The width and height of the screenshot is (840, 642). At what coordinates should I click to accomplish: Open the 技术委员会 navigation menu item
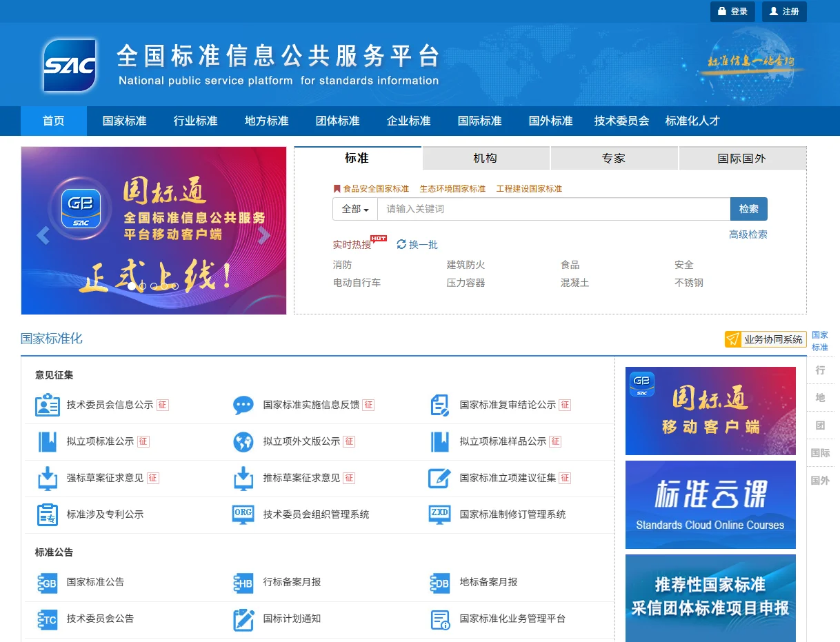point(620,121)
